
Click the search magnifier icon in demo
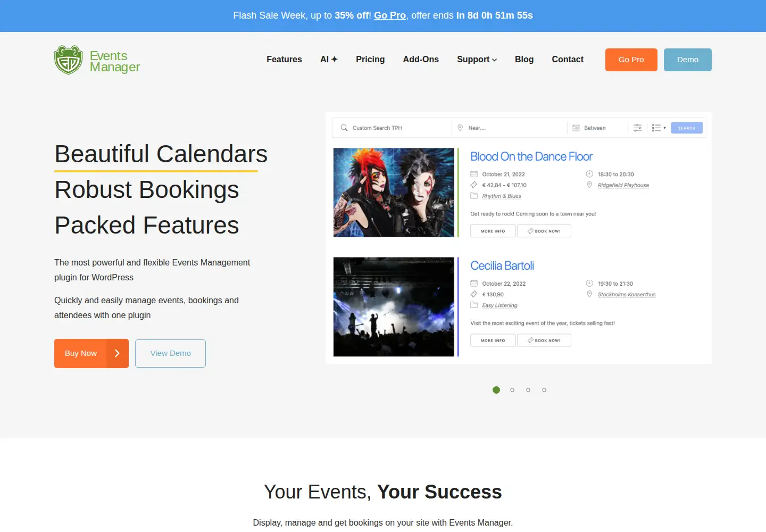pyautogui.click(x=344, y=128)
